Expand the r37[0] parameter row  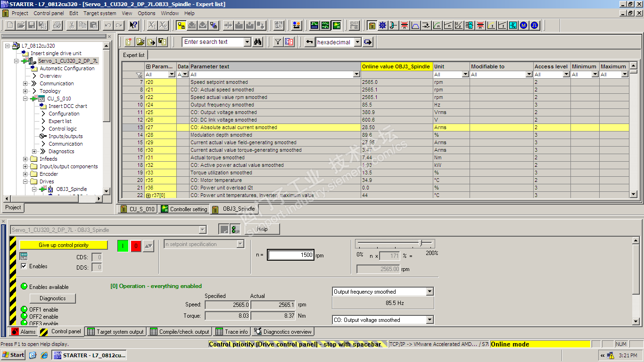(148, 195)
